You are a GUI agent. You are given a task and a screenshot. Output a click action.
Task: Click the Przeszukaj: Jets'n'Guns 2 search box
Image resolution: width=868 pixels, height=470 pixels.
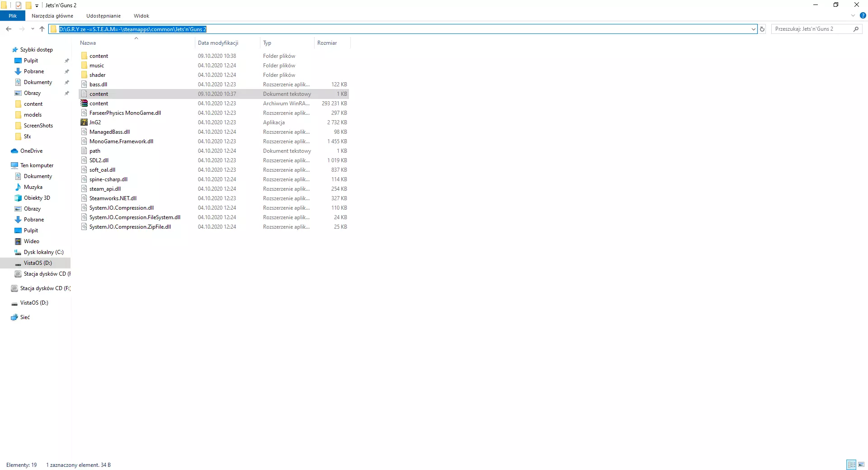tap(816, 29)
